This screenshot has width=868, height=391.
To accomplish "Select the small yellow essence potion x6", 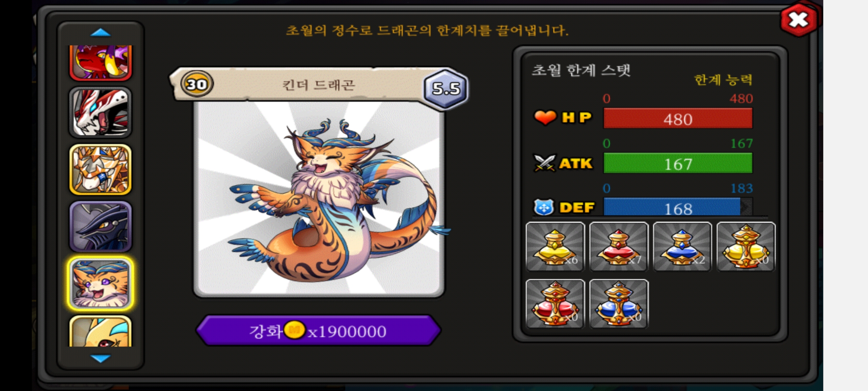I will click(x=555, y=247).
